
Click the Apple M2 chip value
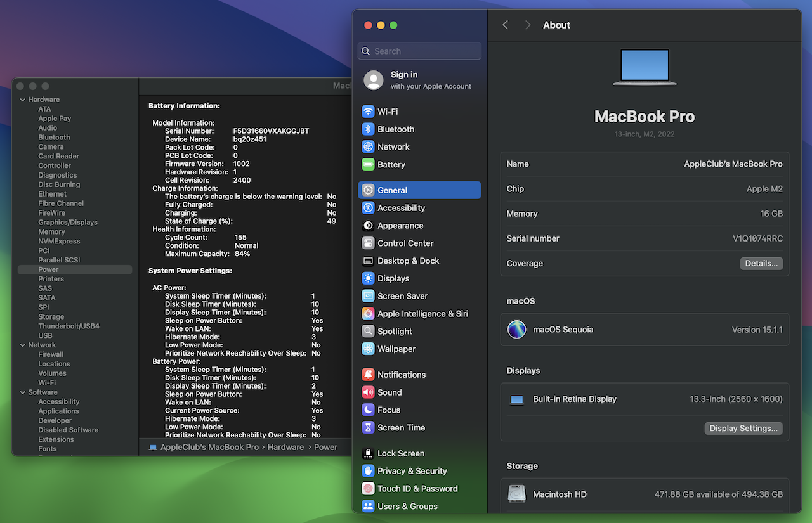[x=764, y=190]
